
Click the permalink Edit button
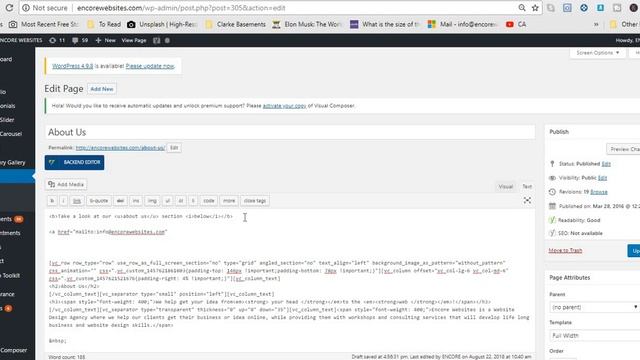[174, 148]
